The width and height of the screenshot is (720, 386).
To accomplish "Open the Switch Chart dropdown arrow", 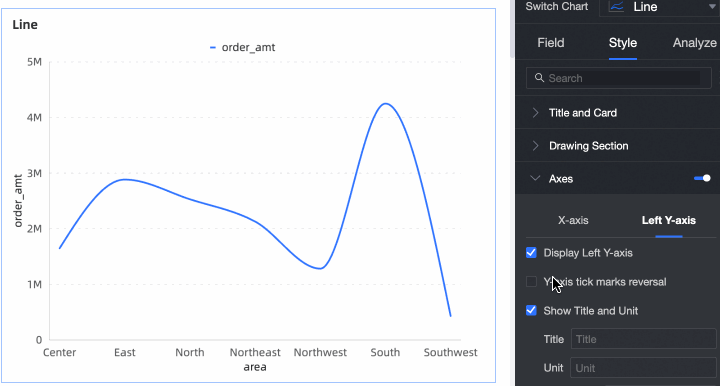I will (x=712, y=6).
